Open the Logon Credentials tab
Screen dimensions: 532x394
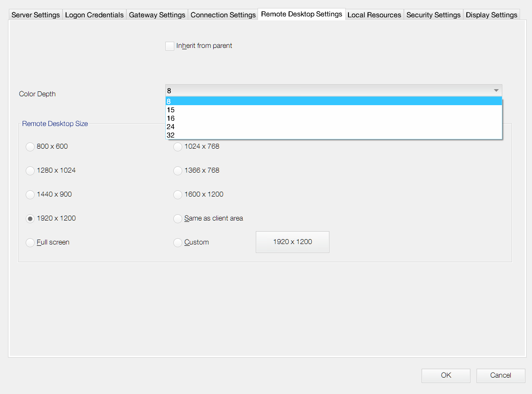[94, 15]
